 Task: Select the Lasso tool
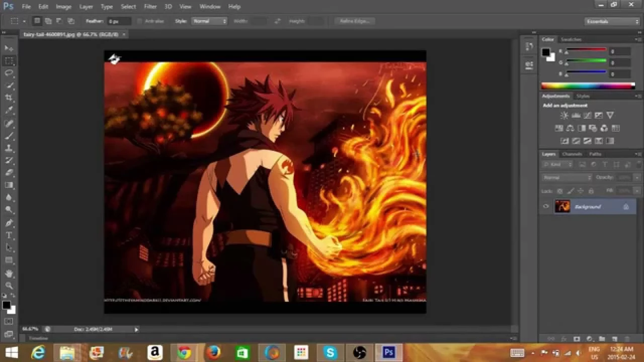[9, 73]
